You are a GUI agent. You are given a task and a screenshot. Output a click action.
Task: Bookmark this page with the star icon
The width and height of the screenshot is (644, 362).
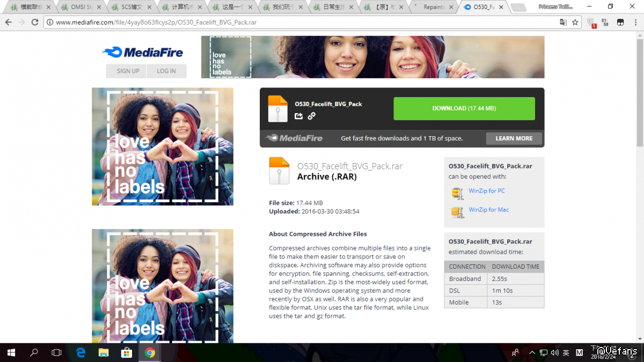point(575,23)
